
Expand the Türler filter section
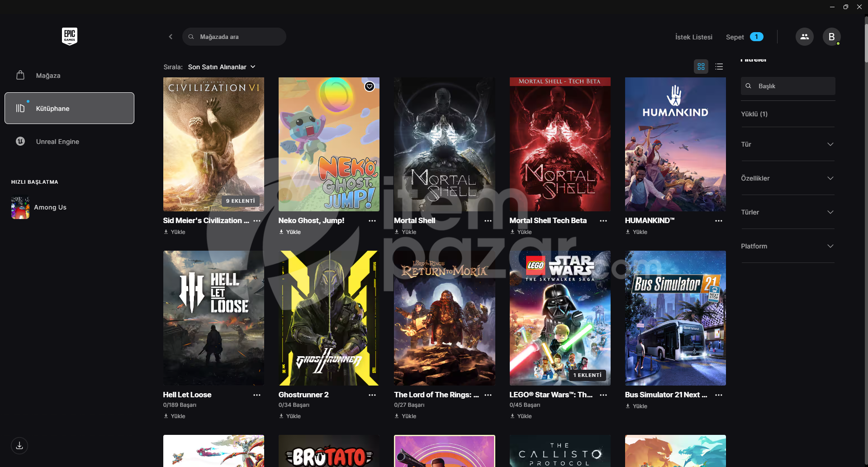point(787,212)
